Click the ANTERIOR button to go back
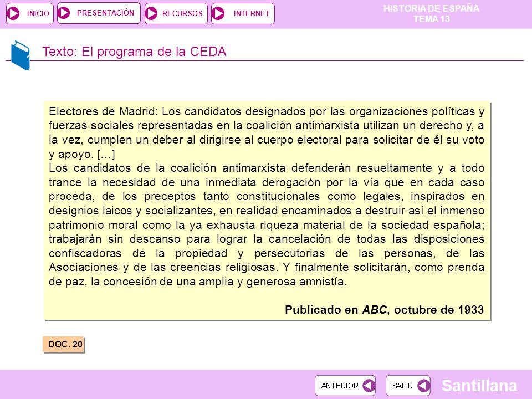This screenshot has height=399, width=532. pos(345,386)
